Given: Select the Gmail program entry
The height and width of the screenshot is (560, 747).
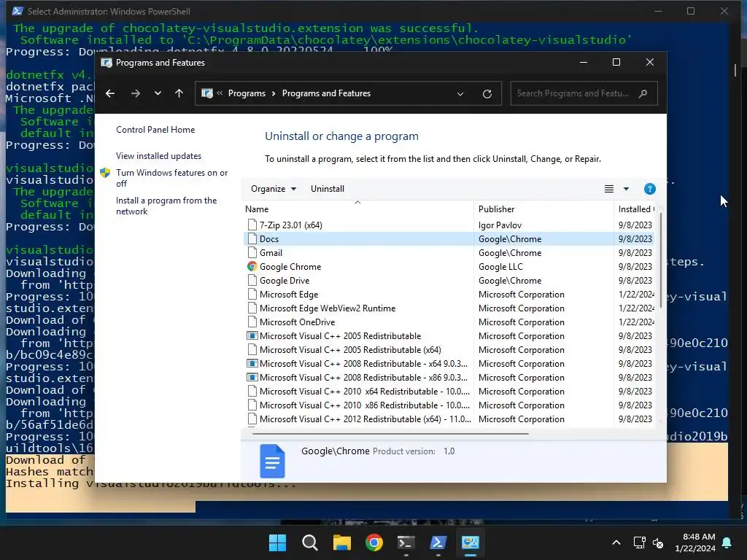Looking at the screenshot, I should click(271, 253).
